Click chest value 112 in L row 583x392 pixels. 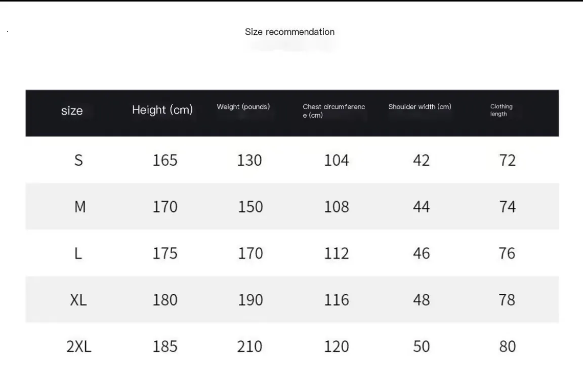(x=337, y=254)
